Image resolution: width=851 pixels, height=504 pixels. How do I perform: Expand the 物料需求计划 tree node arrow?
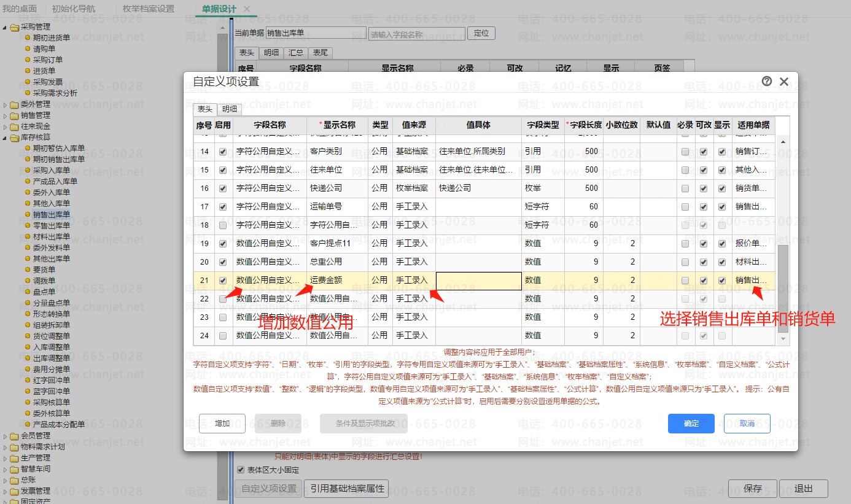coord(5,447)
